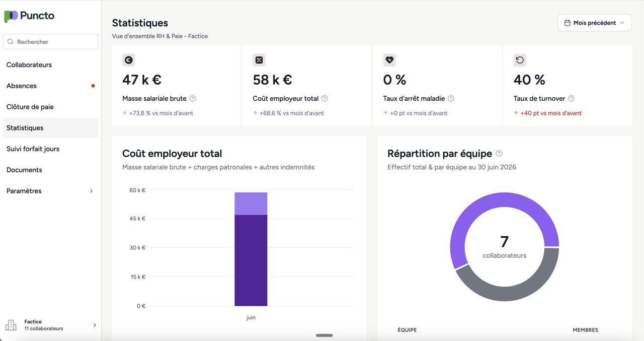Open the Paramètres menu entry
Viewport: 644px width, 341px height.
(50, 191)
